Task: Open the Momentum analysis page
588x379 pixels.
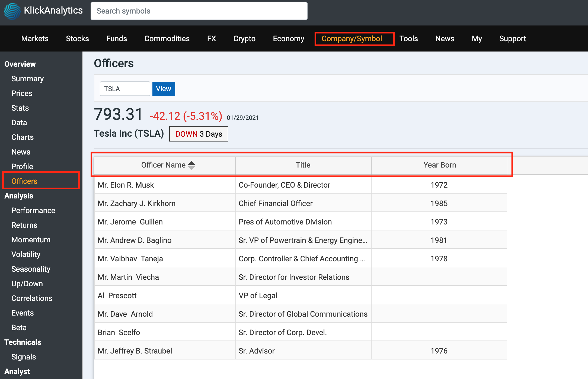Action: point(31,240)
